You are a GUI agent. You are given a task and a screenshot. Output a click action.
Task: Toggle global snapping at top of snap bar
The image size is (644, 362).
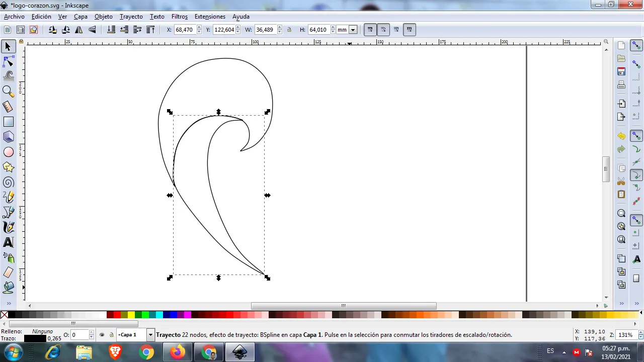[x=636, y=46]
